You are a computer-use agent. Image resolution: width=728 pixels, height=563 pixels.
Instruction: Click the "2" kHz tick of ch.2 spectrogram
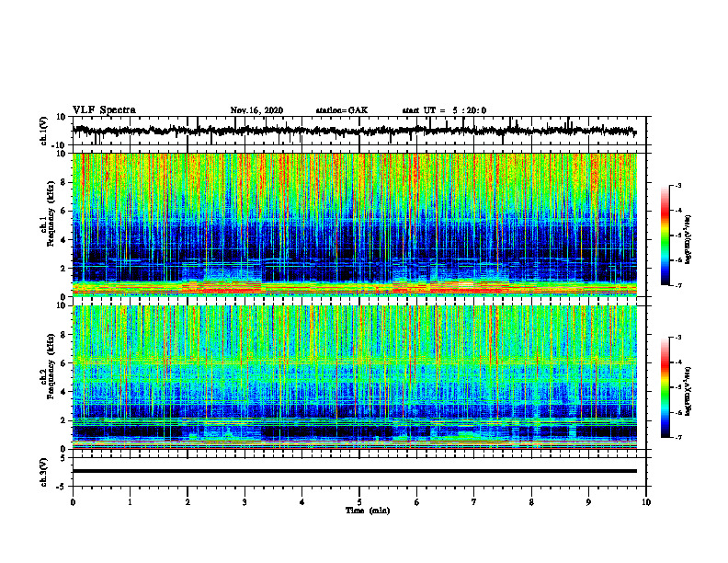click(63, 420)
